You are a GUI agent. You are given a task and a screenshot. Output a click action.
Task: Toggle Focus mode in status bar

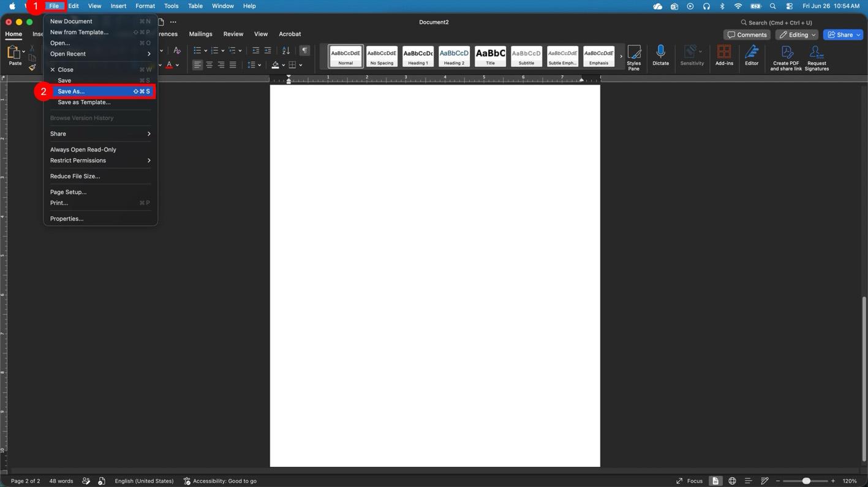pos(689,481)
